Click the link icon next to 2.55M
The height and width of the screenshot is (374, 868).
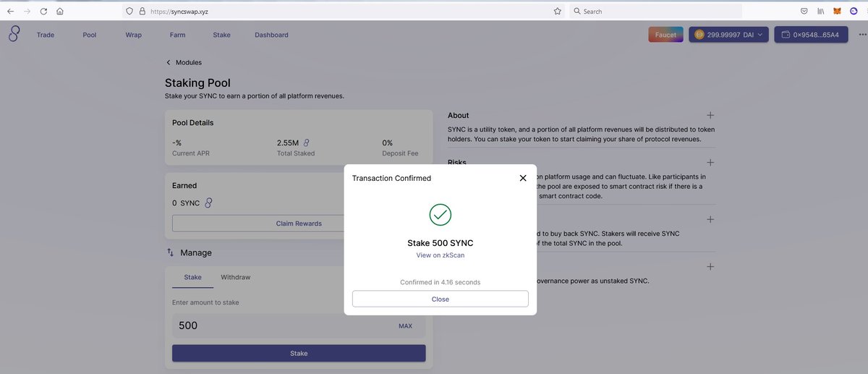click(x=307, y=143)
